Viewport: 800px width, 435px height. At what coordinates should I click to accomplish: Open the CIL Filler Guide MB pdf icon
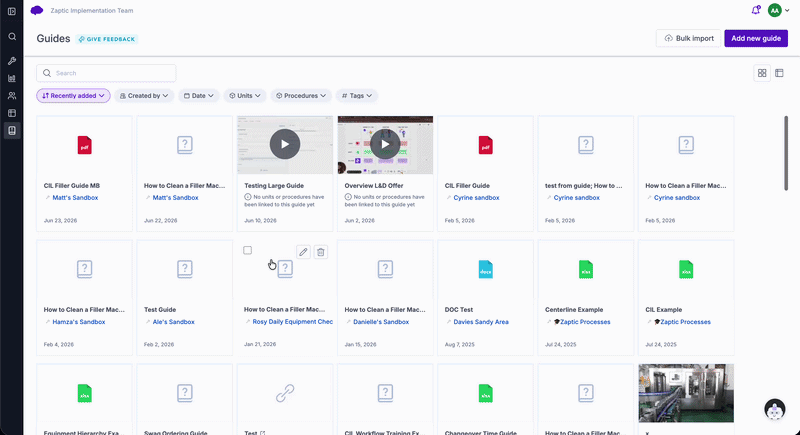pyautogui.click(x=85, y=145)
